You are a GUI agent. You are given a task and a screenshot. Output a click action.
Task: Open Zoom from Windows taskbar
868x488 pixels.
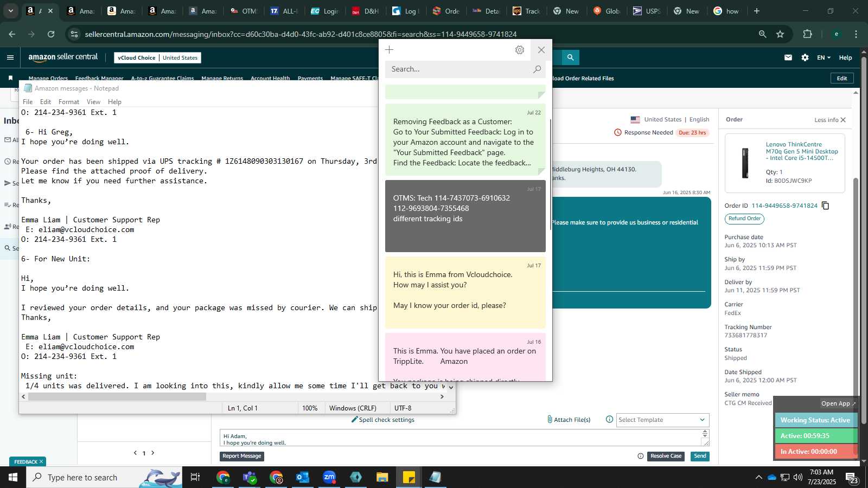(x=329, y=477)
